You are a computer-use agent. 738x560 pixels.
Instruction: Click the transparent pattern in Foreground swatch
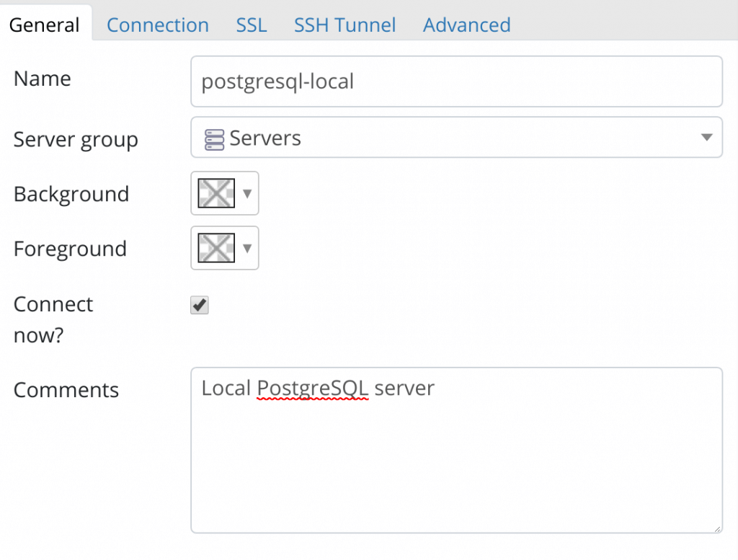click(215, 248)
